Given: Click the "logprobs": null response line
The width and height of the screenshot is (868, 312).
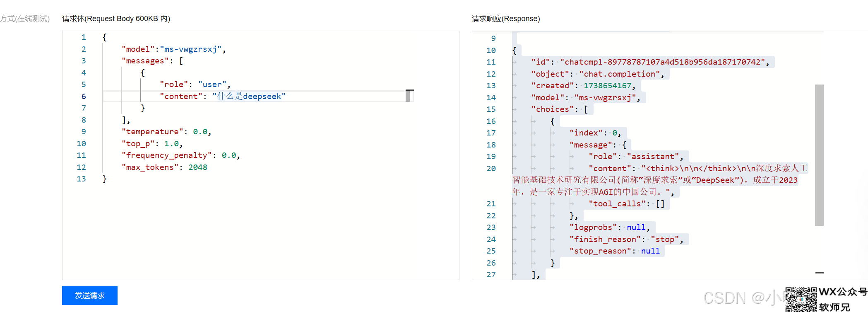Looking at the screenshot, I should [609, 227].
